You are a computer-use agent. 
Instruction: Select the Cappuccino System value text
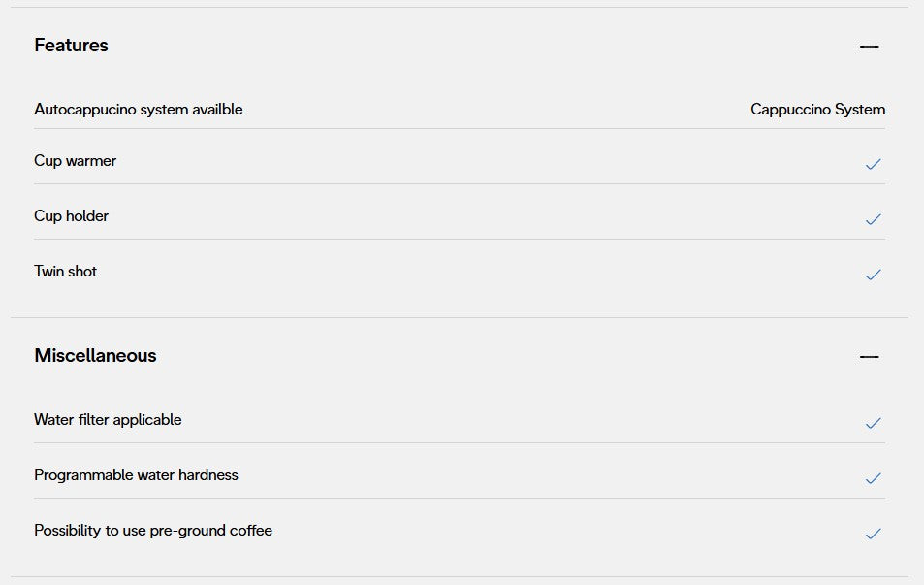point(817,110)
